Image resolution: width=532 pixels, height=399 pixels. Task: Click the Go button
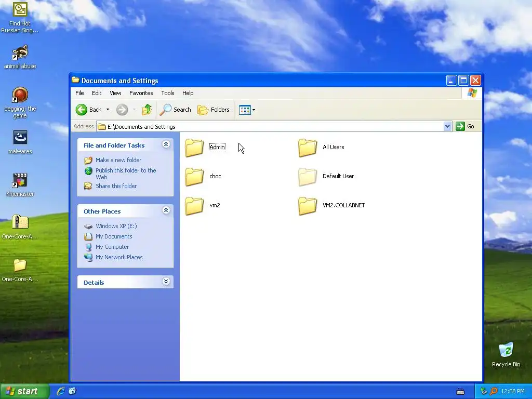465,127
